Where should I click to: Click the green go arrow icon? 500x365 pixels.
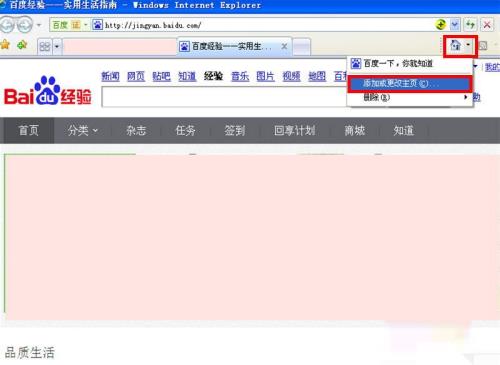coord(441,25)
